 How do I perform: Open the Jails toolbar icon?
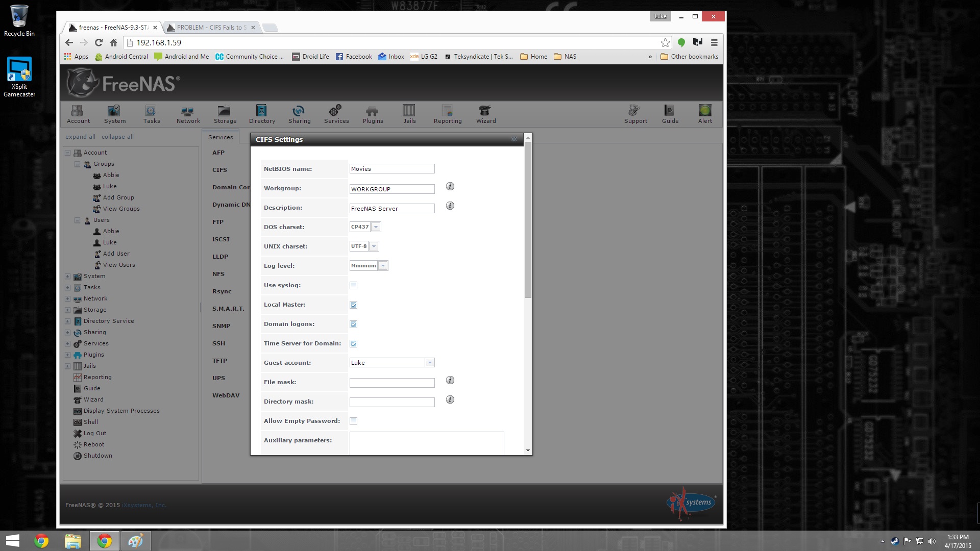point(409,114)
